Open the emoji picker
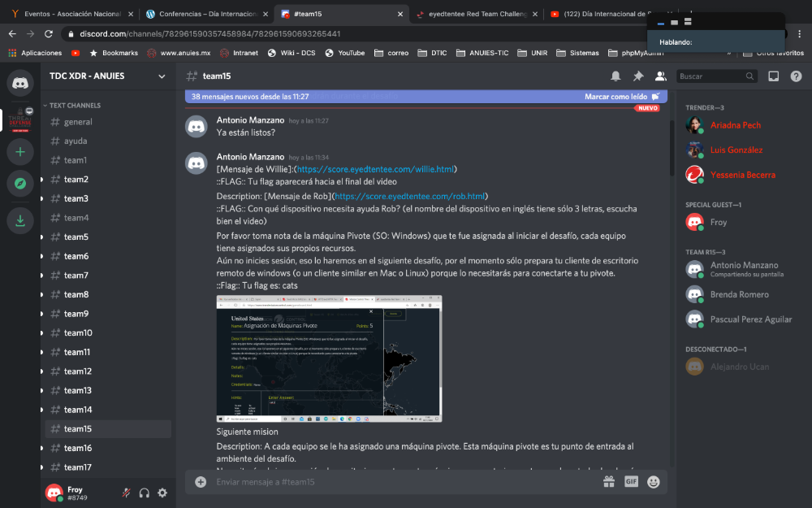 point(654,481)
